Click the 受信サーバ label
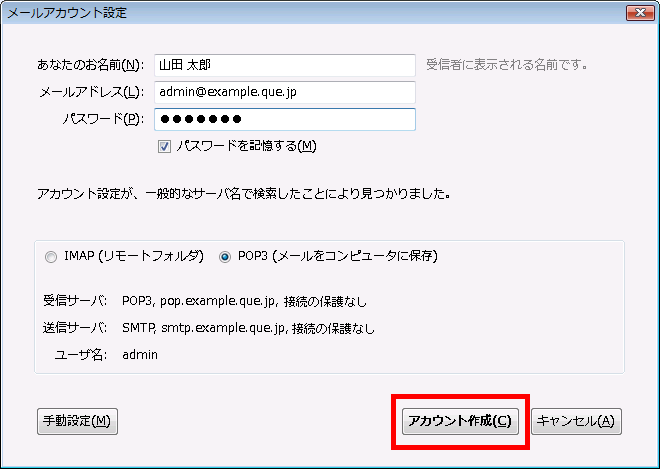The height and width of the screenshot is (469, 660). point(75,301)
